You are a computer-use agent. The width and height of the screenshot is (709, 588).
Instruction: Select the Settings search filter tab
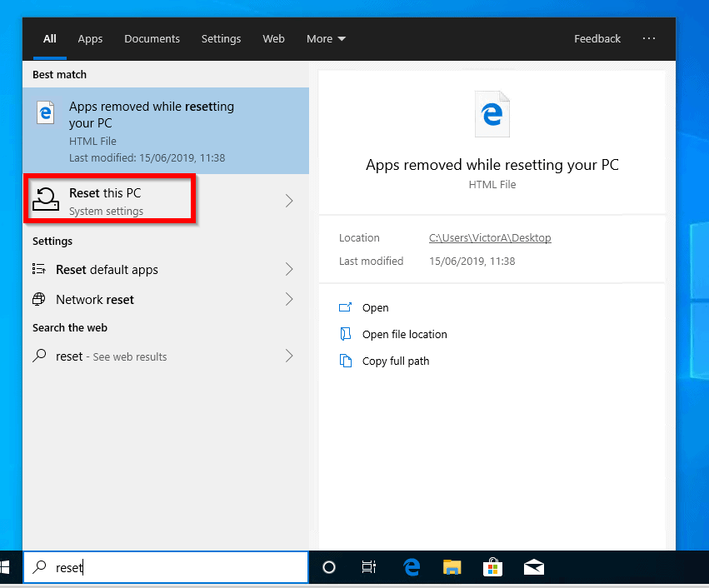pyautogui.click(x=221, y=39)
